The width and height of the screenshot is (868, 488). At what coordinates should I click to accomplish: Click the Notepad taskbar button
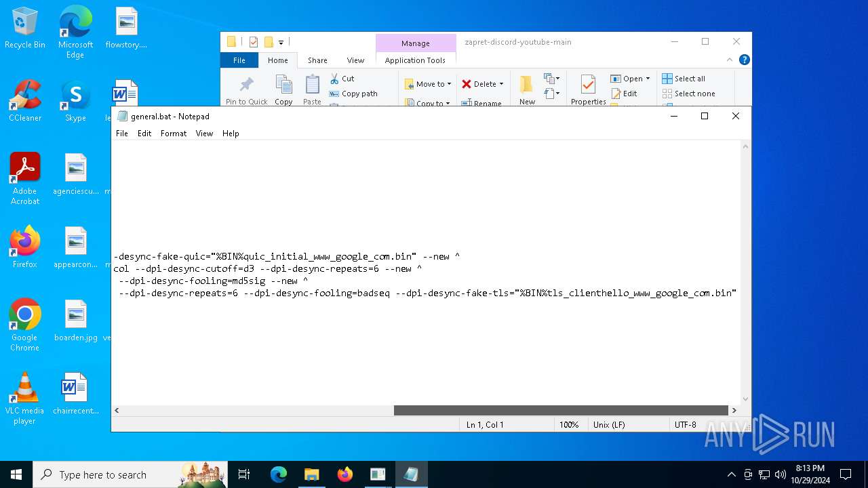click(x=411, y=474)
